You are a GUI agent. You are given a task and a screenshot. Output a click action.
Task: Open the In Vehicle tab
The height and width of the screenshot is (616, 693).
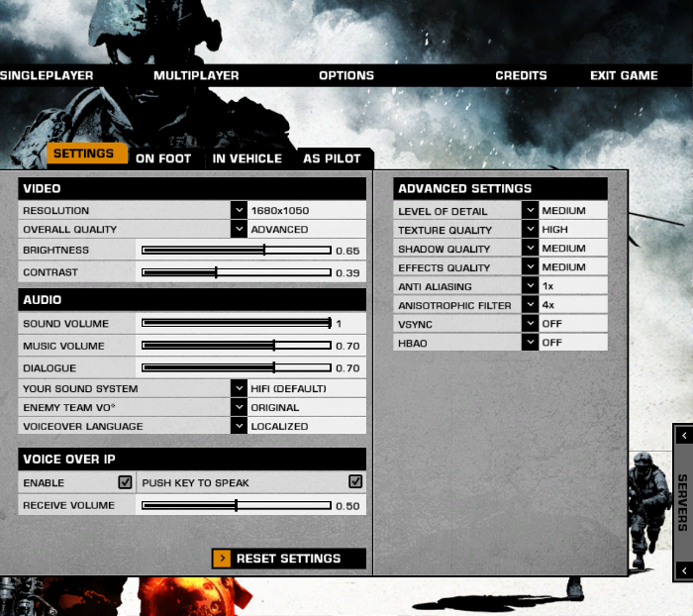[x=247, y=158]
